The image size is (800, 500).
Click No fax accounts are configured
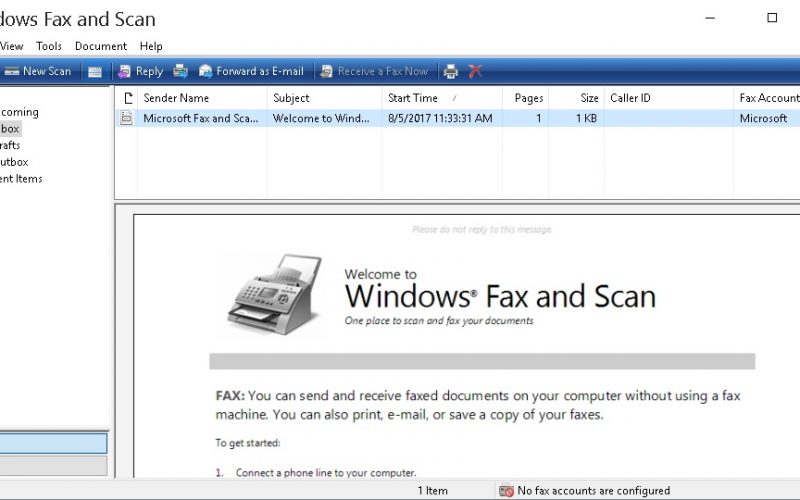tap(593, 491)
